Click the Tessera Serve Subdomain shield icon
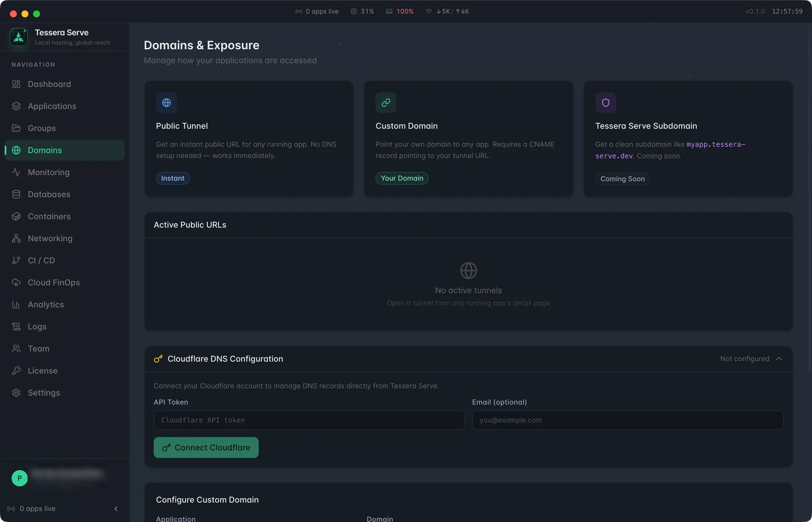 pyautogui.click(x=606, y=103)
